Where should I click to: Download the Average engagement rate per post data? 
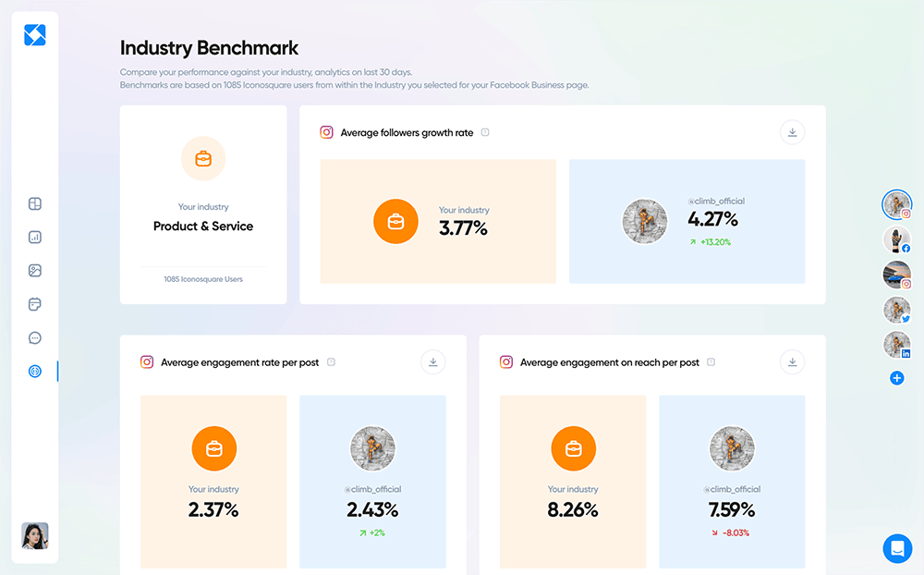click(x=432, y=361)
